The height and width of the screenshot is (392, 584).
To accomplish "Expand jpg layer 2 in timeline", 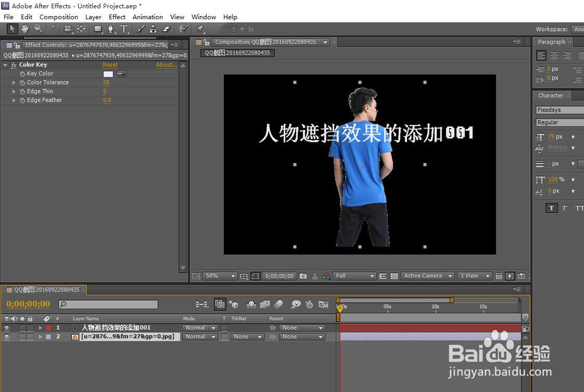I will [x=40, y=337].
